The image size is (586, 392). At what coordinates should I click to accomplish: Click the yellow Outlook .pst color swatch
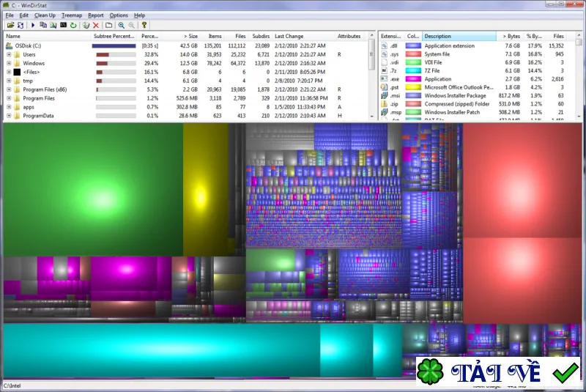413,87
